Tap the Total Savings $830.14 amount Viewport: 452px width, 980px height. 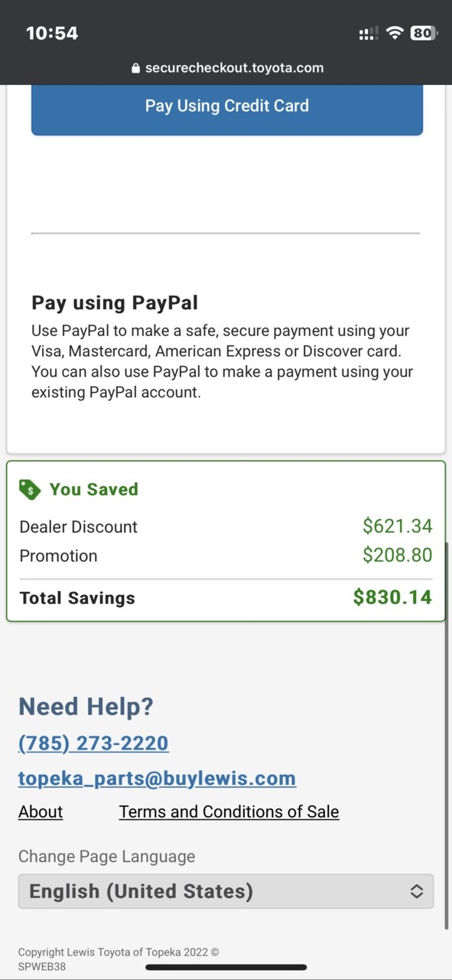tap(392, 598)
